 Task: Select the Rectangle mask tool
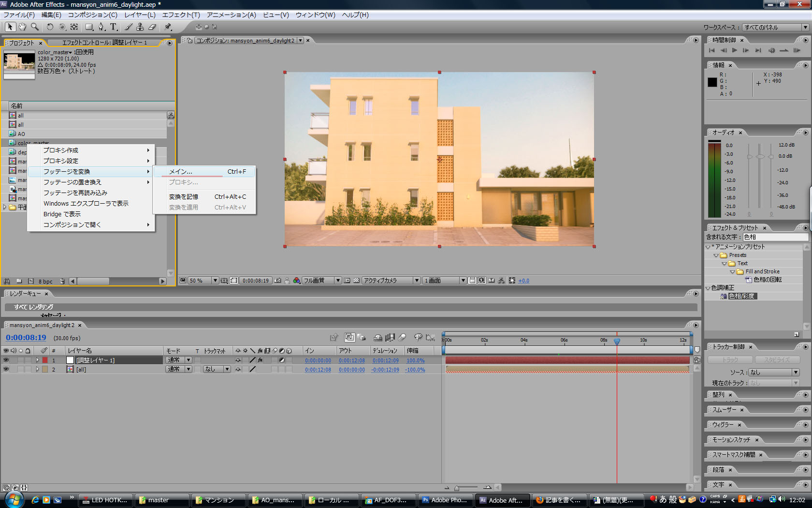click(x=89, y=27)
